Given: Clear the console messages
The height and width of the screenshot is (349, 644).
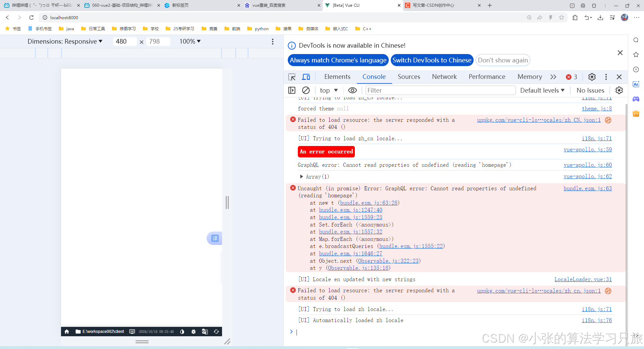Looking at the screenshot, I should (306, 90).
